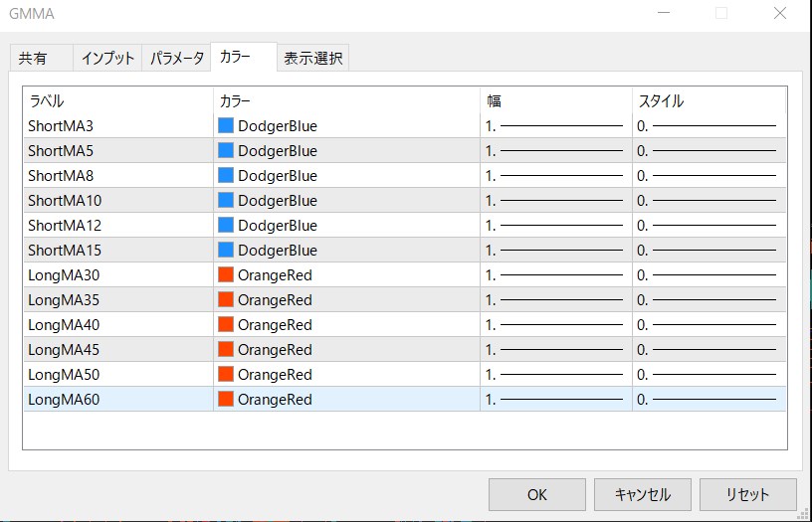Click the OrangeRed swatch for LongMA40

[x=226, y=324]
